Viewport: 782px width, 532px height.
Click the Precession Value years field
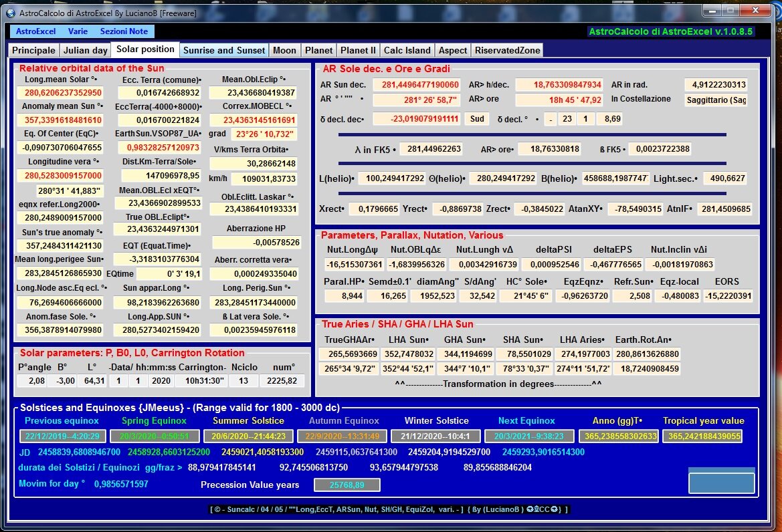[x=347, y=485]
